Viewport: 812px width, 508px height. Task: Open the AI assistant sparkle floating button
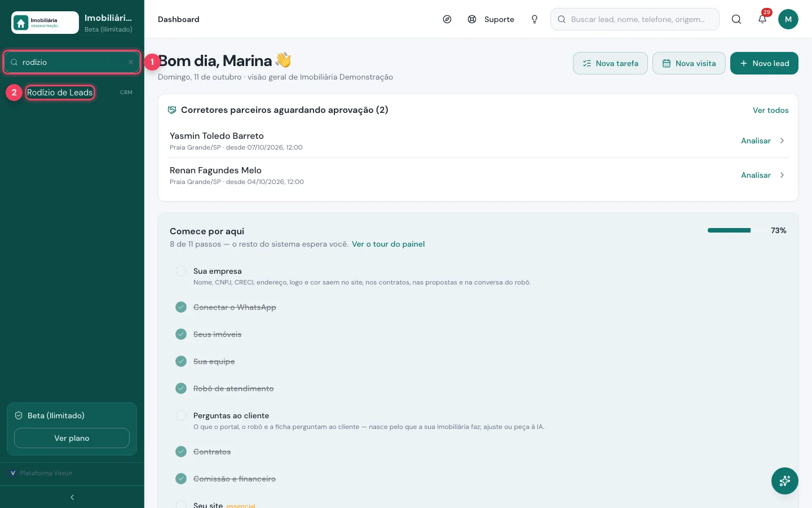[x=785, y=481]
